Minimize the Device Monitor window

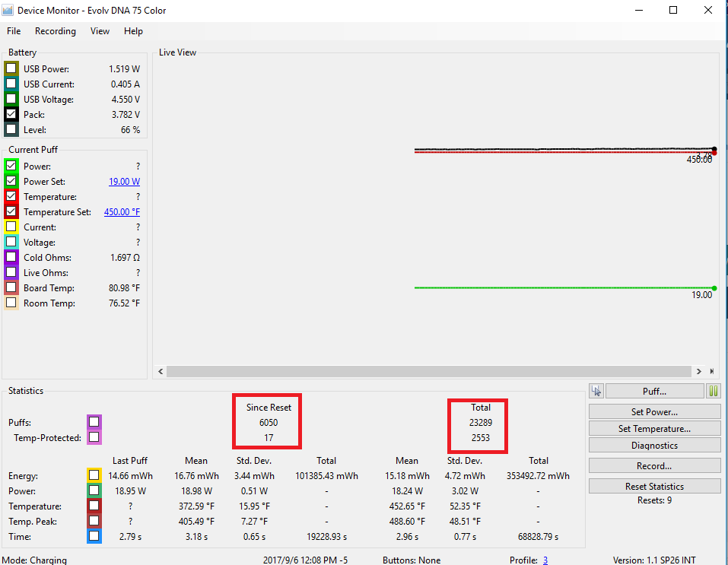click(638, 11)
